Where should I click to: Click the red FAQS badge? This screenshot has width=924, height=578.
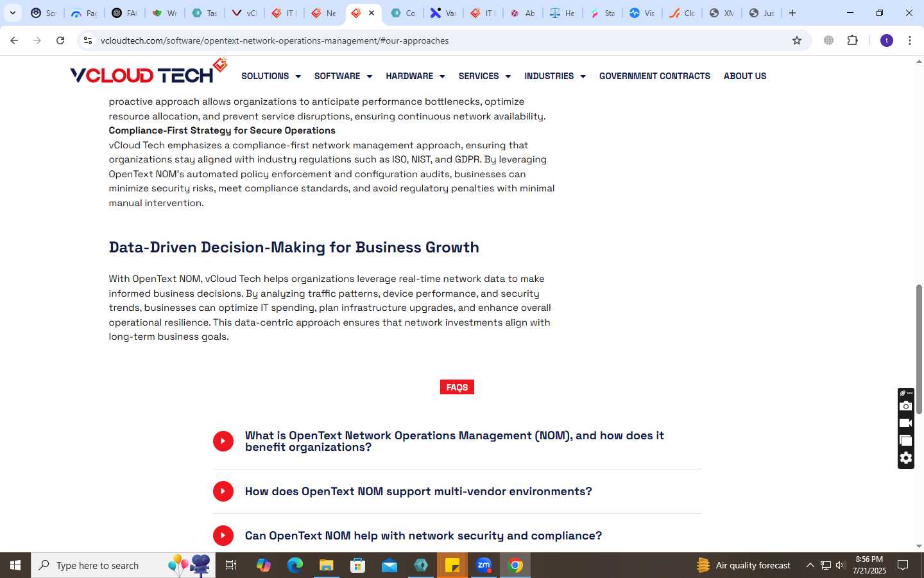click(457, 387)
